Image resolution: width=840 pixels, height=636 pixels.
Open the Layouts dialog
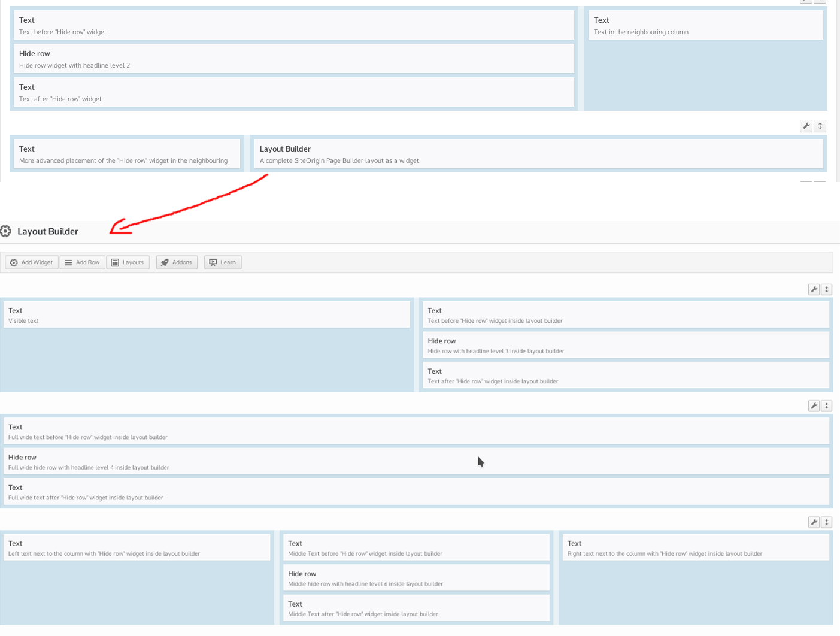coord(128,262)
